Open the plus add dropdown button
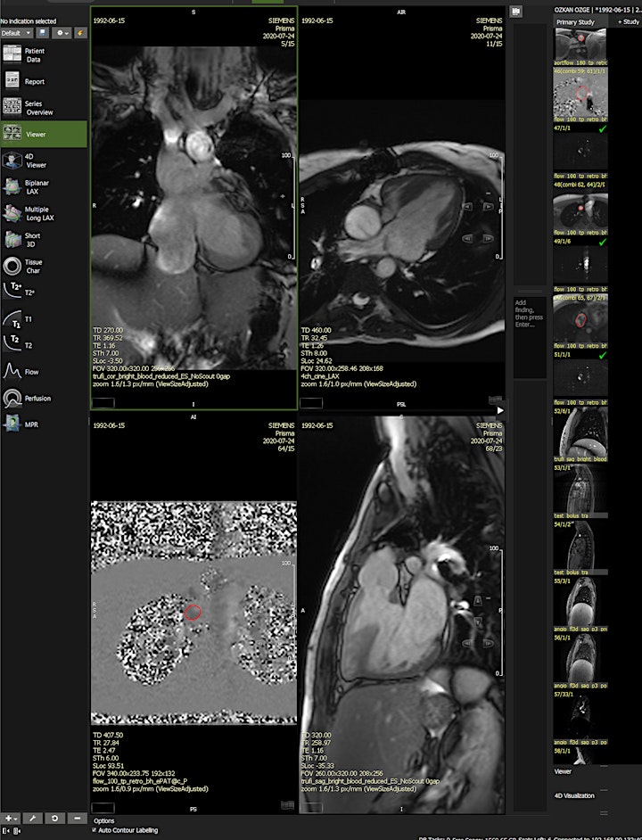 (x=11, y=818)
